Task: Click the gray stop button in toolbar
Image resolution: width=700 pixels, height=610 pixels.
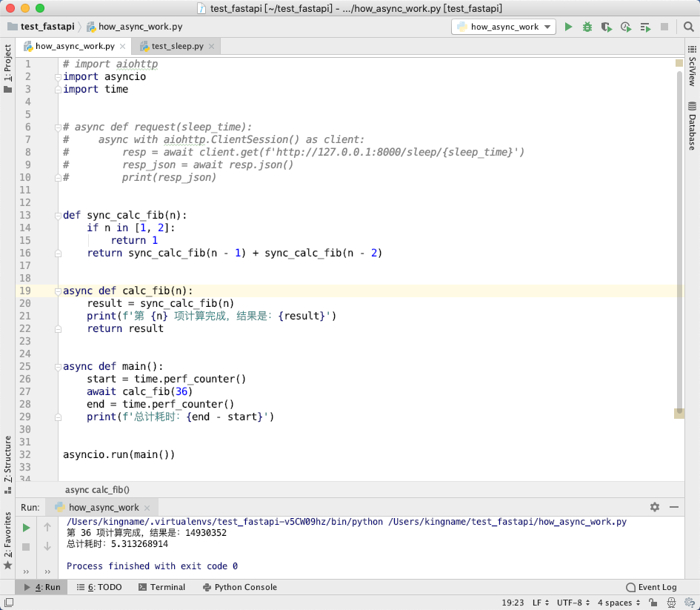Action: point(664,27)
